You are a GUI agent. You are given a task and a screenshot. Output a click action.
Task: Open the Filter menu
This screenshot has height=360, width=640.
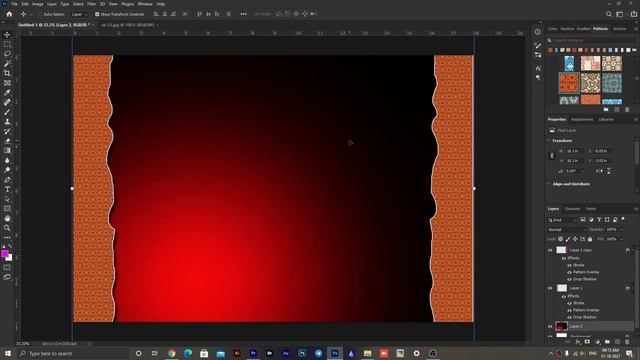coord(91,4)
